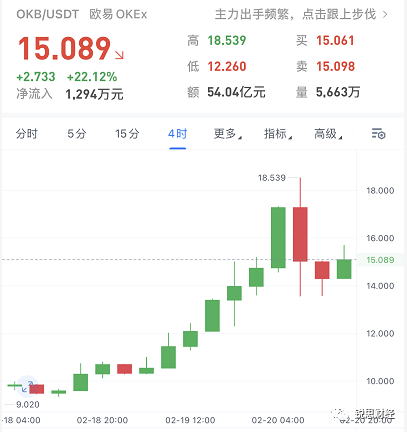The image size is (407, 432).
Task: Click the high price 18.539 in header
Action: (x=227, y=41)
